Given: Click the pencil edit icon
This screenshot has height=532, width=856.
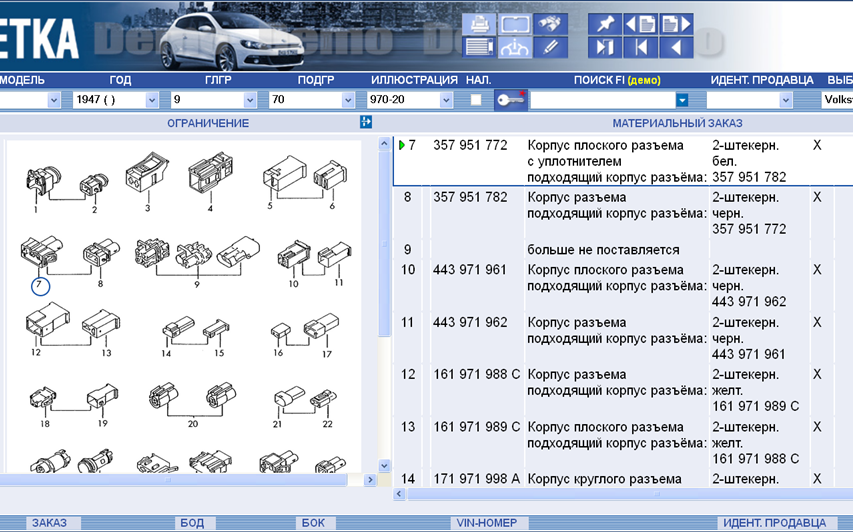Looking at the screenshot, I should [x=550, y=47].
